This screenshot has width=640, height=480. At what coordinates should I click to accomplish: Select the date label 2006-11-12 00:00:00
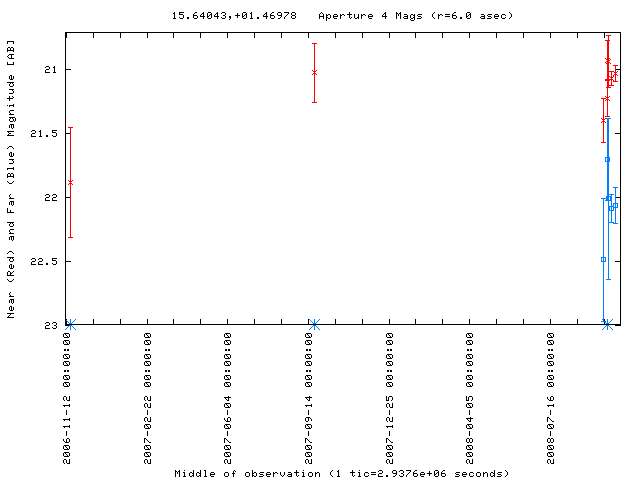click(x=67, y=398)
